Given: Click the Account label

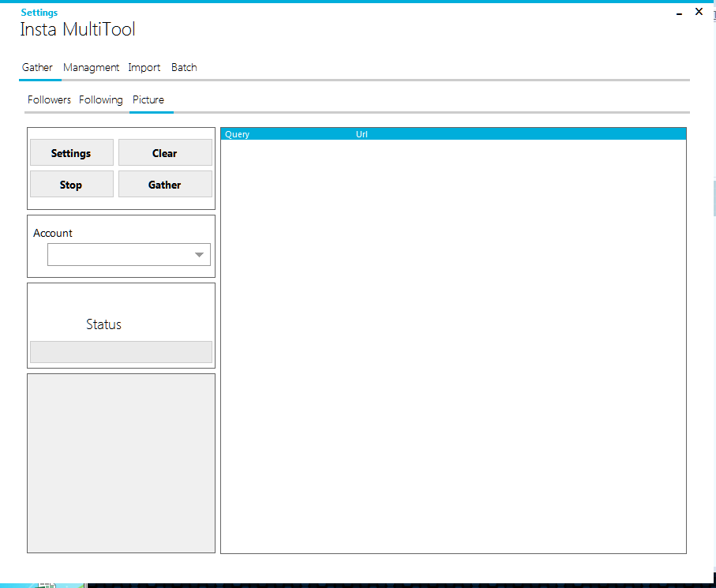Looking at the screenshot, I should (x=53, y=233).
